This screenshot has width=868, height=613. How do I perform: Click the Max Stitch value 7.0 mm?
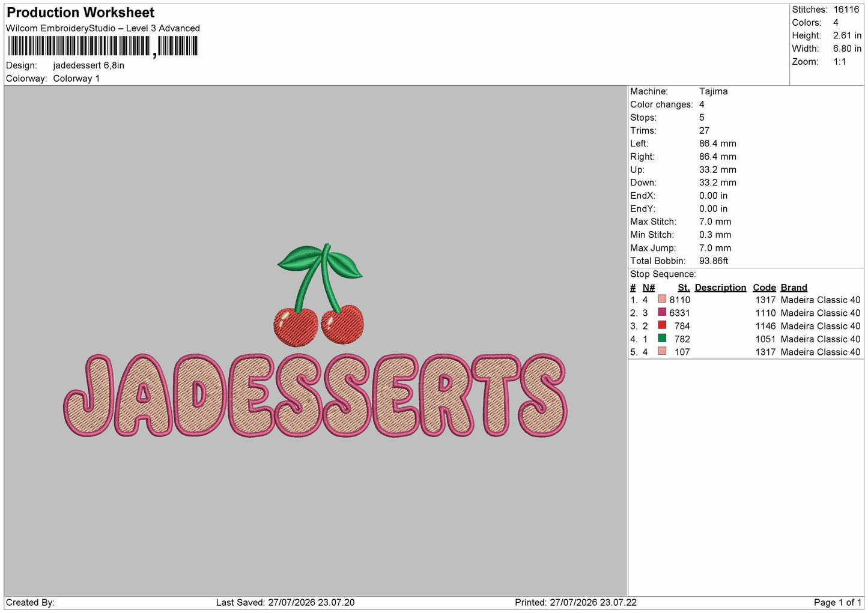click(715, 222)
